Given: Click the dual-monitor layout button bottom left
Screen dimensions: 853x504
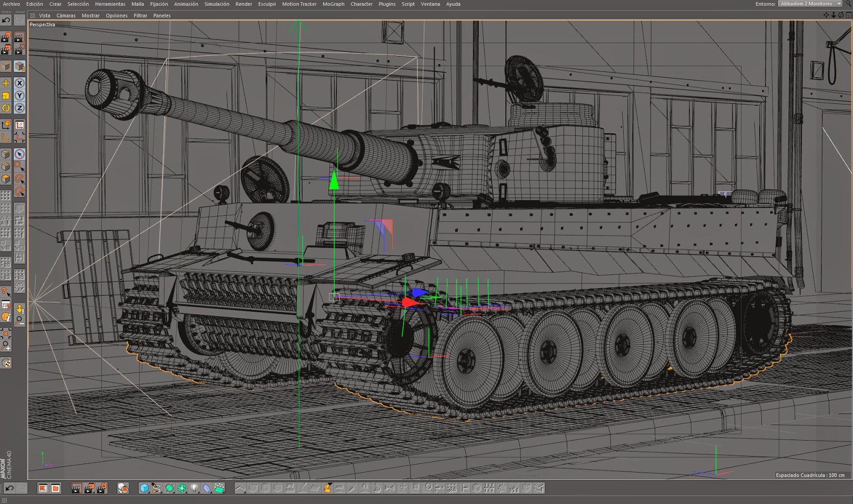Looking at the screenshot, I should pos(43,487).
